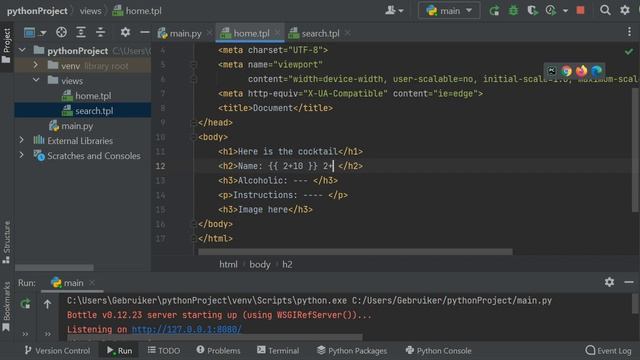Open the Problems tool window
640x360 pixels.
click(x=218, y=351)
